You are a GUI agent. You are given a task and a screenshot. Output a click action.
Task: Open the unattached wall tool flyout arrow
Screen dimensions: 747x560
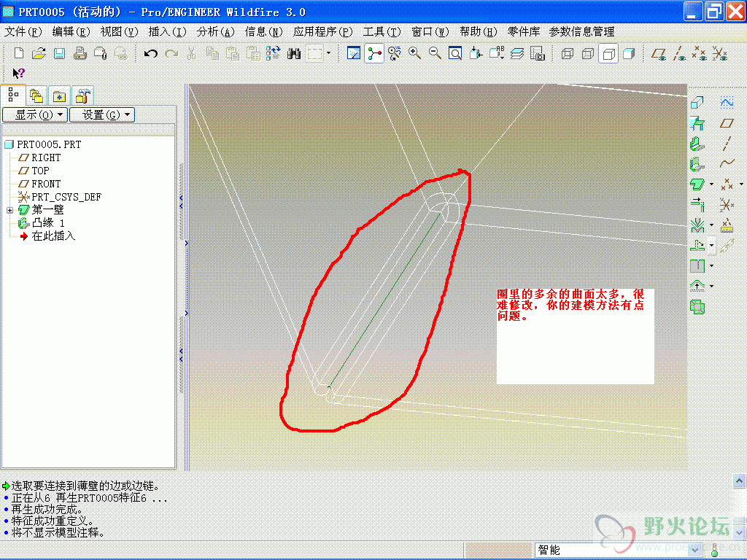[711, 184]
